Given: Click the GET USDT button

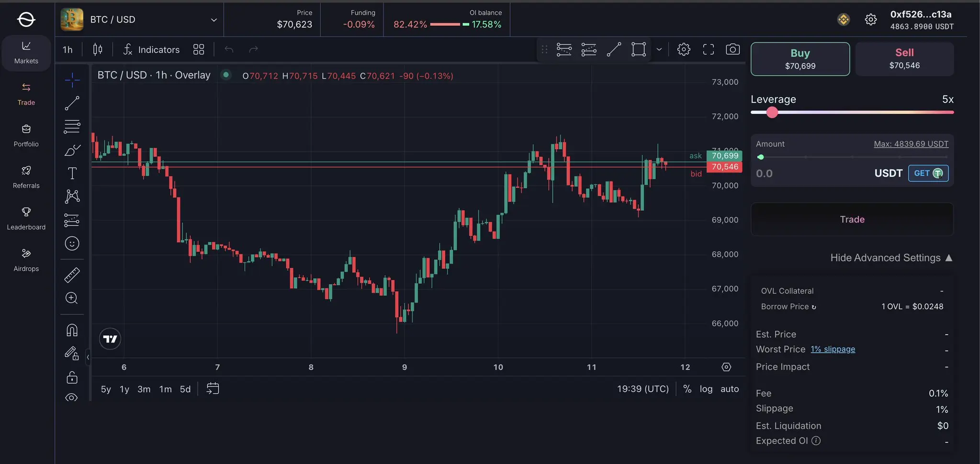Looking at the screenshot, I should coord(928,173).
